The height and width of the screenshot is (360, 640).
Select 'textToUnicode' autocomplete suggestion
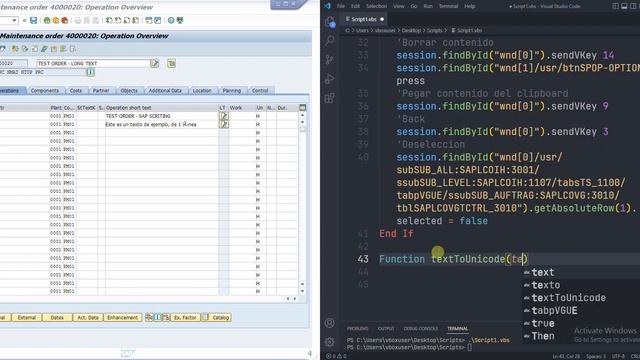pyautogui.click(x=569, y=298)
